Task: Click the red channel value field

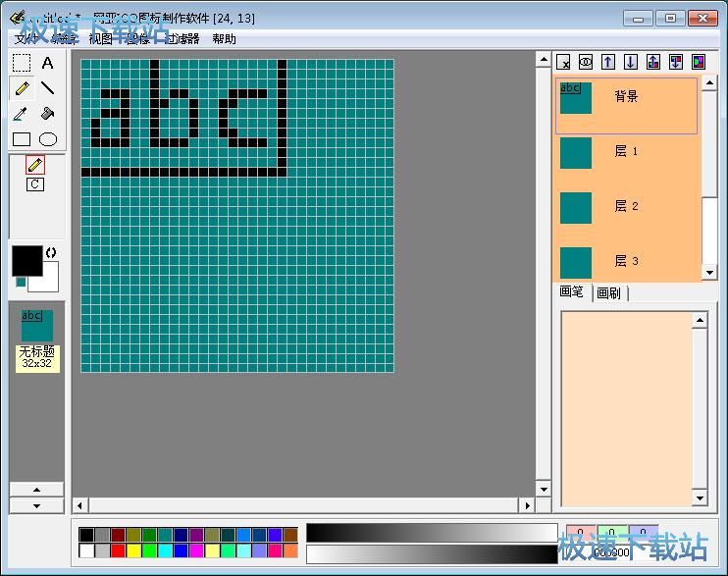Action: [581, 533]
